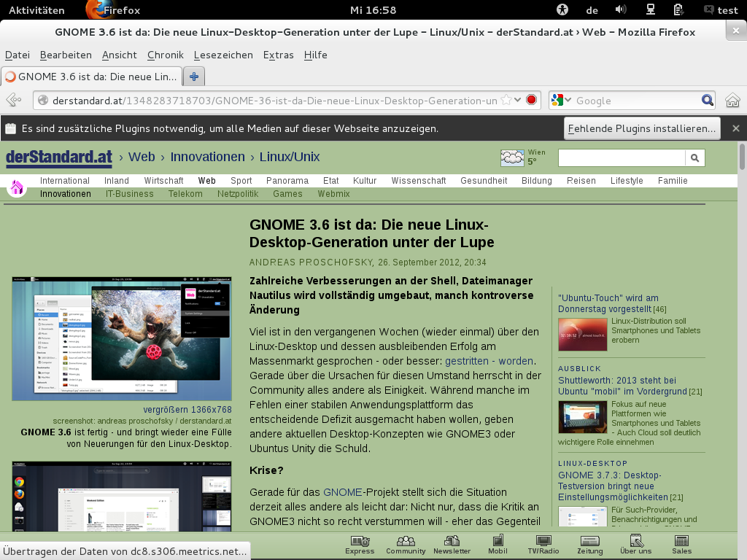Click the Google search magnifier icon
The height and width of the screenshot is (560, 747).
[x=708, y=100]
